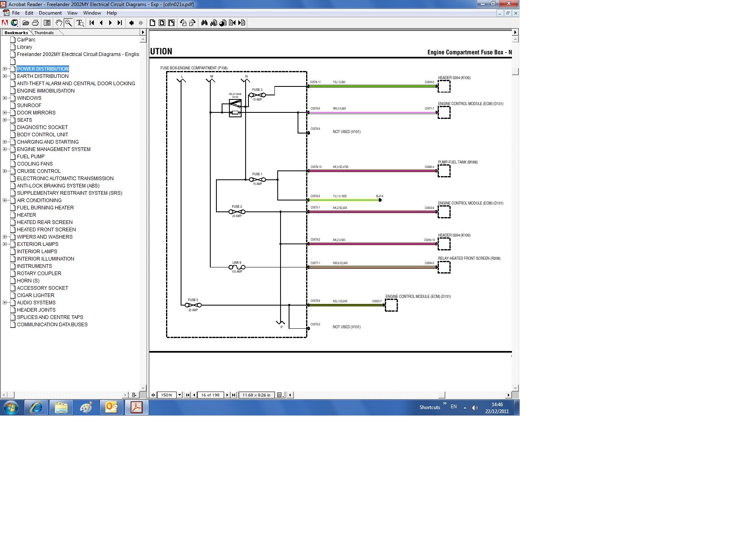Select the Bookmarks tab
Screen dimensions: 747x560
click(x=16, y=32)
